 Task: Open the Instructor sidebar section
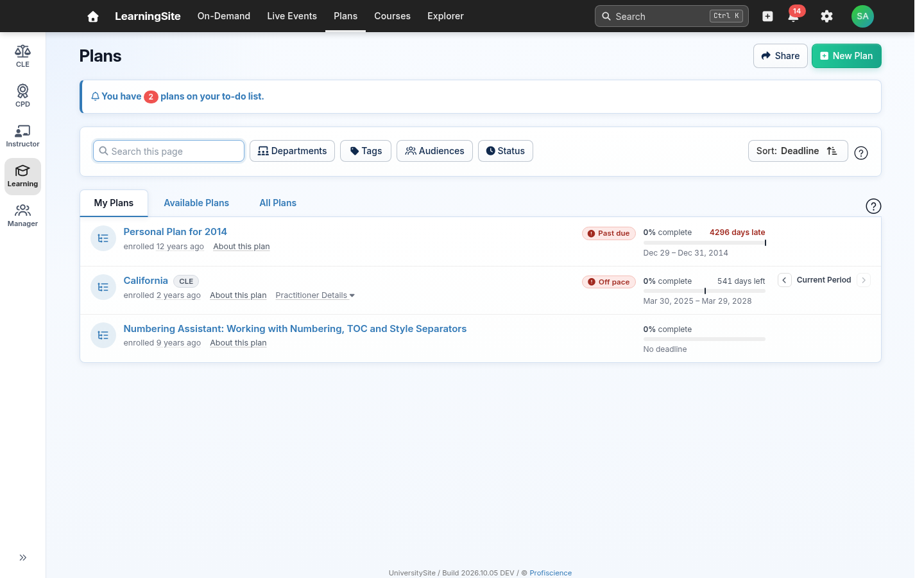click(x=22, y=136)
